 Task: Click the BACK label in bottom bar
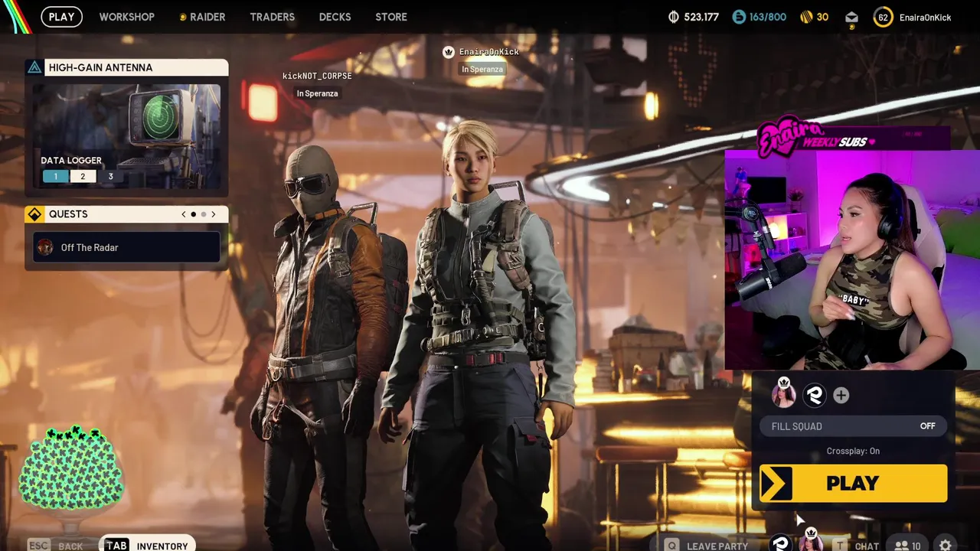[x=70, y=546]
